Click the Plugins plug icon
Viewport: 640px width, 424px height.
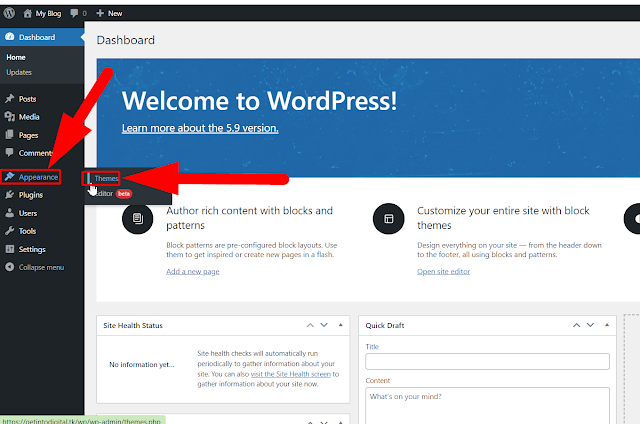pos(9,195)
